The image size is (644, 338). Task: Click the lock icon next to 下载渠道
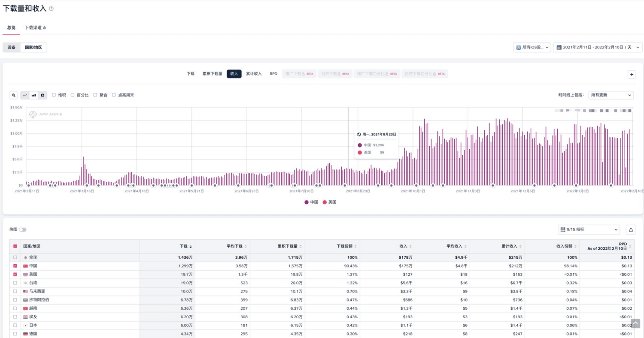(44, 27)
